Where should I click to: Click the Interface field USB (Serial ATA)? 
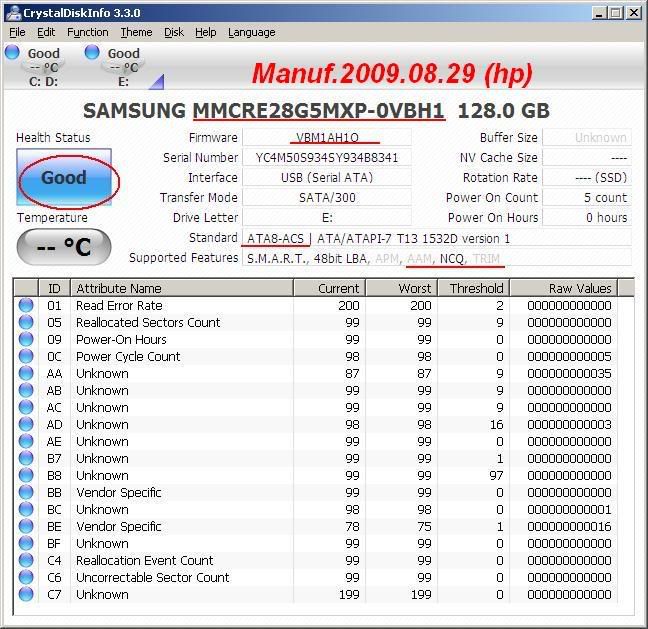[327, 177]
